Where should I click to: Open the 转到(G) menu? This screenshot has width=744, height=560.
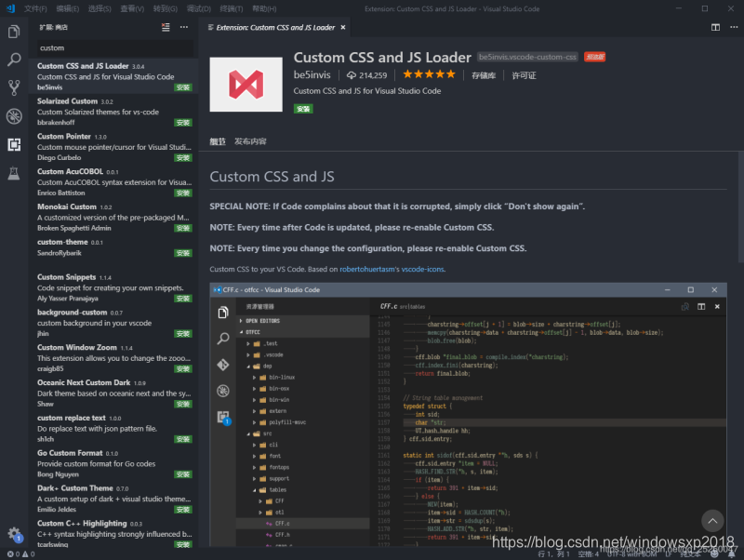coord(166,8)
